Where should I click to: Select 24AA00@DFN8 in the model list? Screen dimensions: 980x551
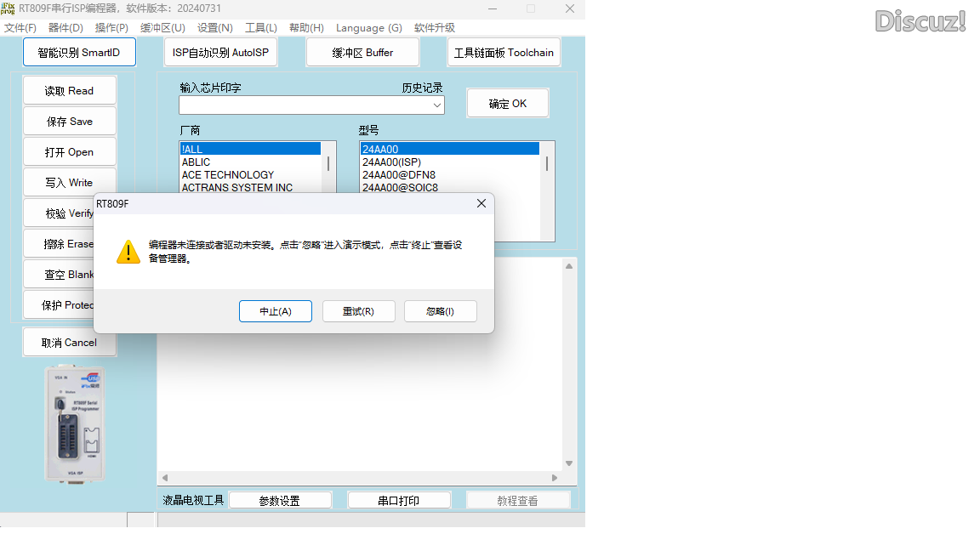pos(399,175)
